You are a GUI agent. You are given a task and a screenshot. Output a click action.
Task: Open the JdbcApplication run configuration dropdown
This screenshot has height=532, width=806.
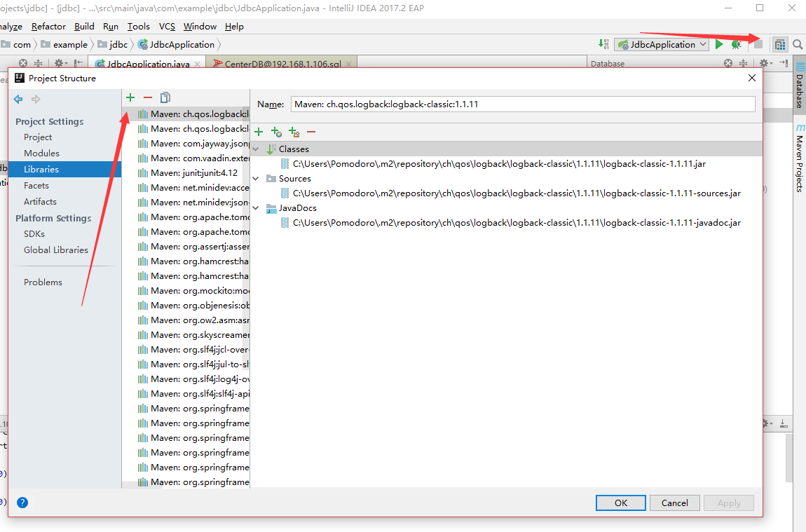click(662, 45)
